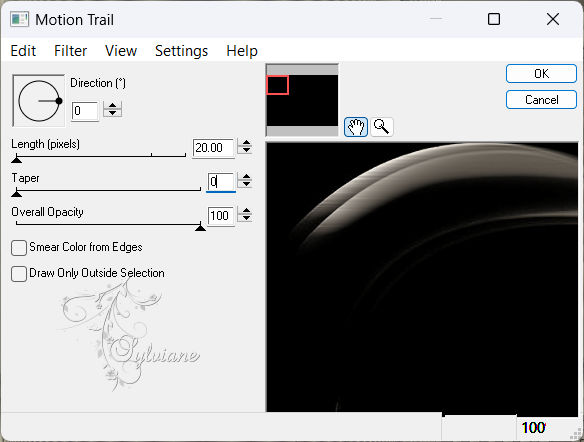
Task: Confirm with the OK button
Action: [x=541, y=73]
